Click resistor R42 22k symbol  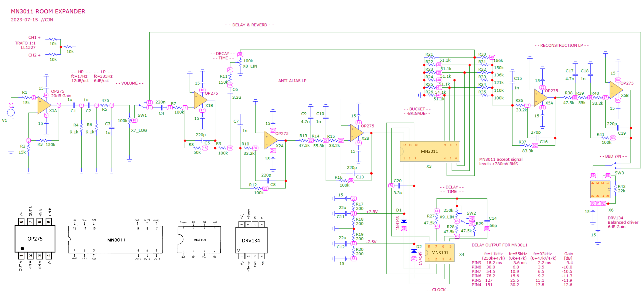click(615, 189)
